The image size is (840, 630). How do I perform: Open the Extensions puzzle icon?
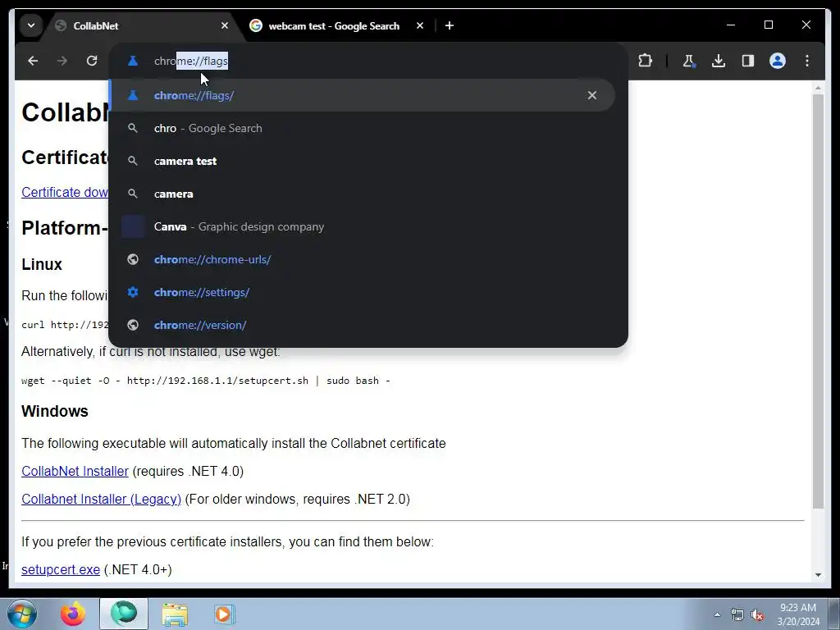coord(645,61)
